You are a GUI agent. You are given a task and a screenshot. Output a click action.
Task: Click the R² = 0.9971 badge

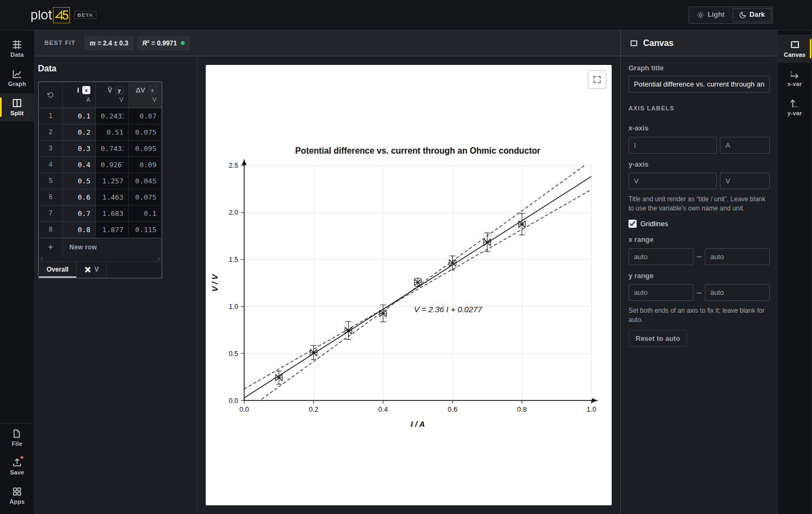[x=163, y=43]
